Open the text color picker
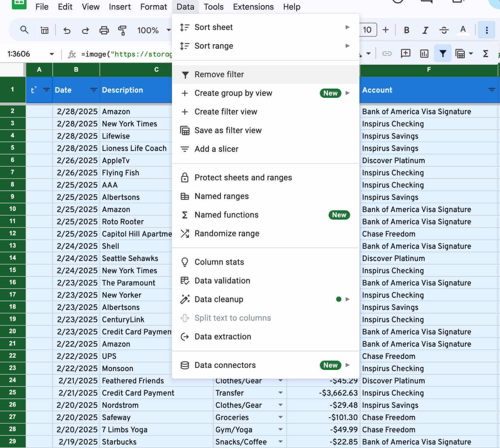Viewport: 500px width, 448px height. click(x=463, y=30)
